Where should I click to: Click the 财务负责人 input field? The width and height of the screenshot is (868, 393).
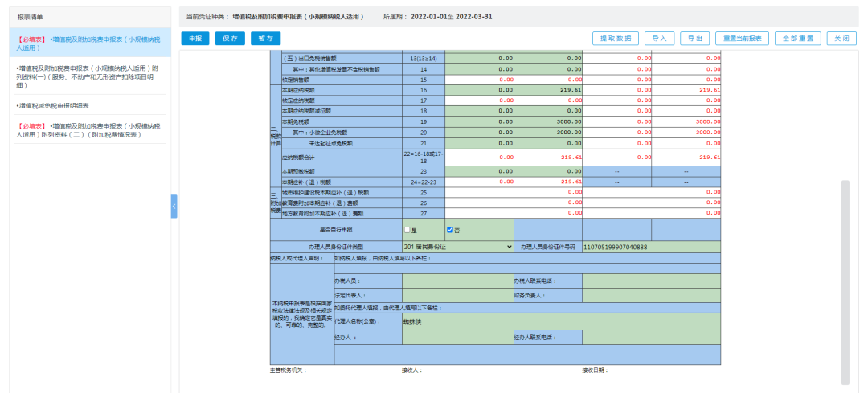[651, 295]
